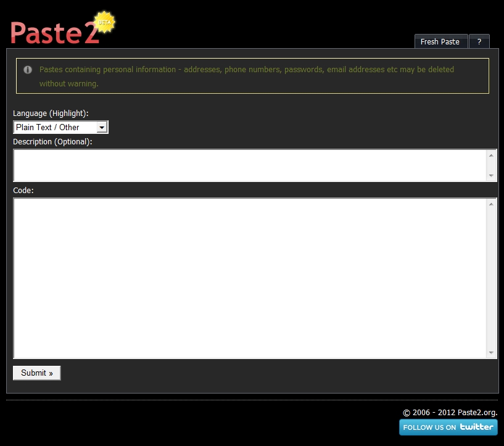Open the ? help tab
Screen dimensions: 504x446
coord(479,41)
